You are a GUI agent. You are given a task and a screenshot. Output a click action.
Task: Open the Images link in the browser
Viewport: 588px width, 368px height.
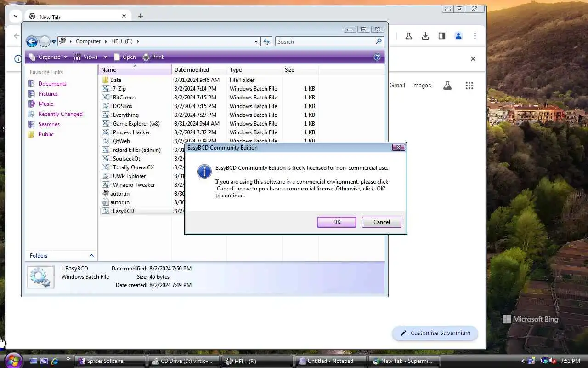(421, 86)
